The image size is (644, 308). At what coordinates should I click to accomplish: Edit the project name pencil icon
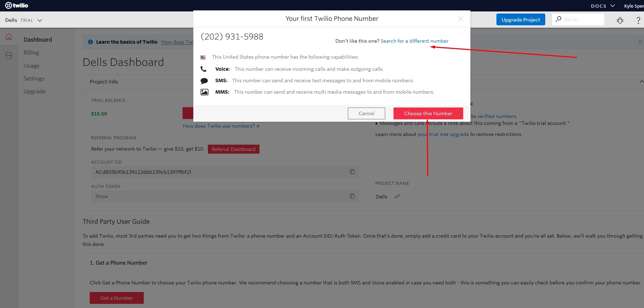(x=397, y=196)
